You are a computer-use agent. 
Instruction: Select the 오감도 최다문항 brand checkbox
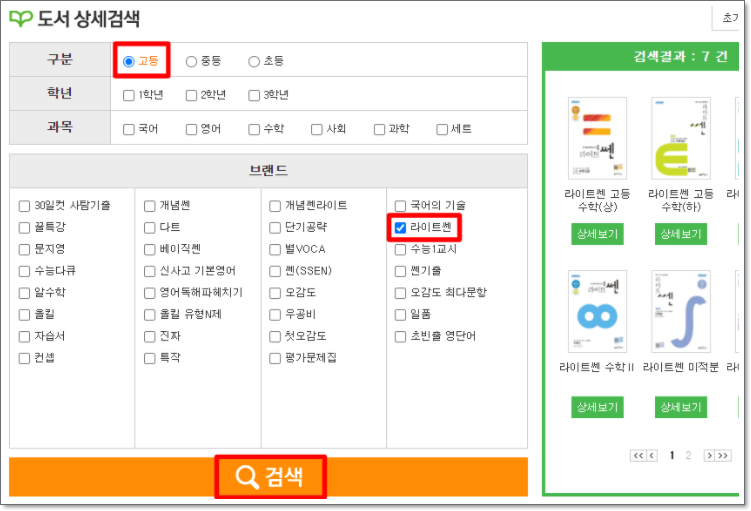click(x=400, y=293)
